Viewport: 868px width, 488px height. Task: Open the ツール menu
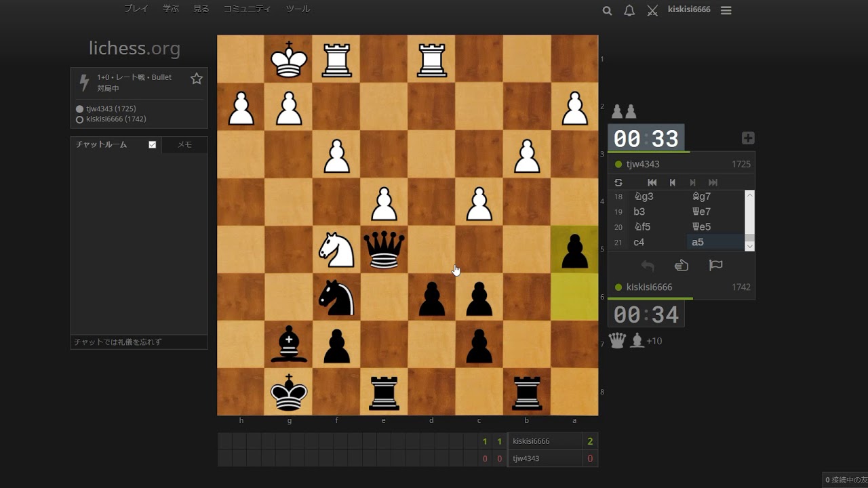pos(298,9)
